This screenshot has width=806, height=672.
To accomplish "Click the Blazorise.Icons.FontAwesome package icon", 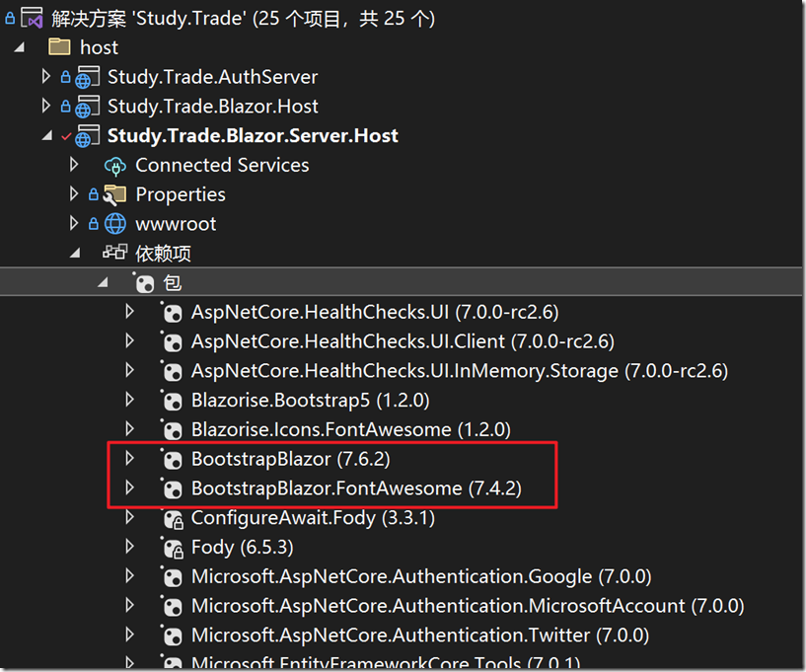I will point(172,429).
